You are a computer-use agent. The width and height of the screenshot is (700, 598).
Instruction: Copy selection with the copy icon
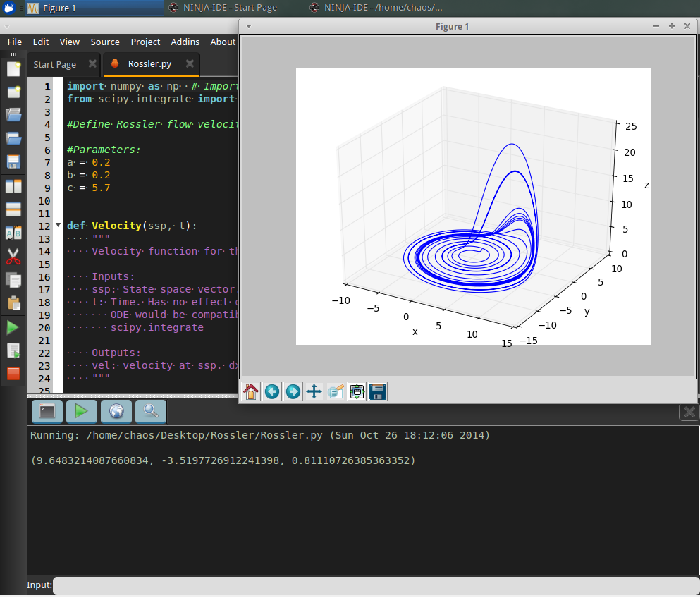click(13, 281)
